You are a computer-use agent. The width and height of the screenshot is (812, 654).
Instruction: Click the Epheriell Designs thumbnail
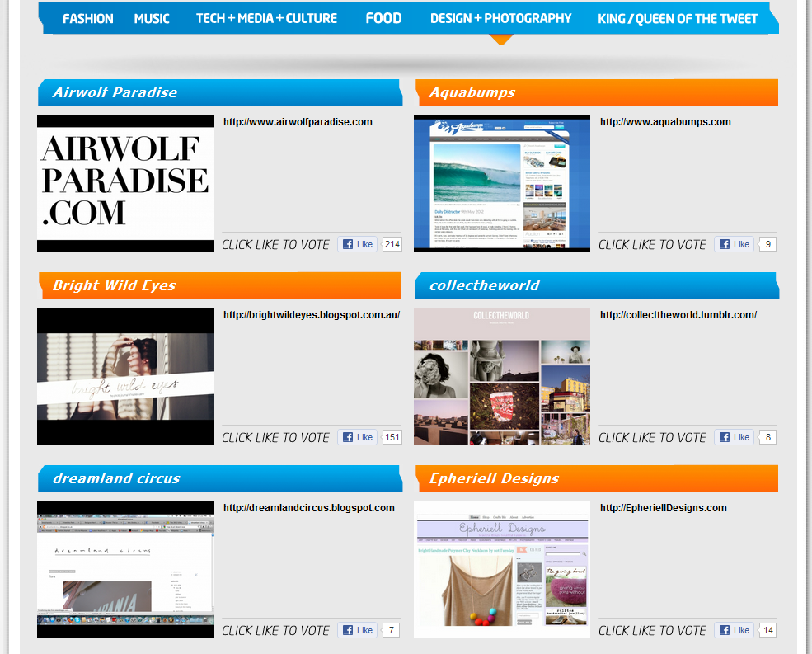tap(502, 570)
